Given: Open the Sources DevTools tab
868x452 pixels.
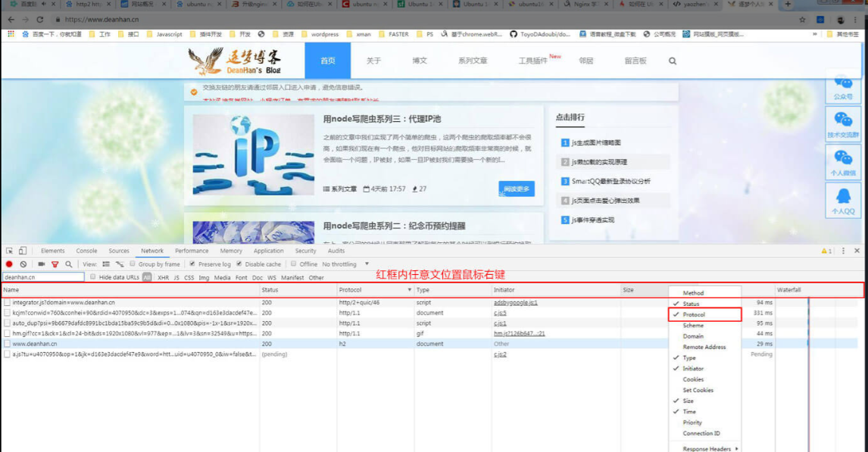Looking at the screenshot, I should click(118, 251).
